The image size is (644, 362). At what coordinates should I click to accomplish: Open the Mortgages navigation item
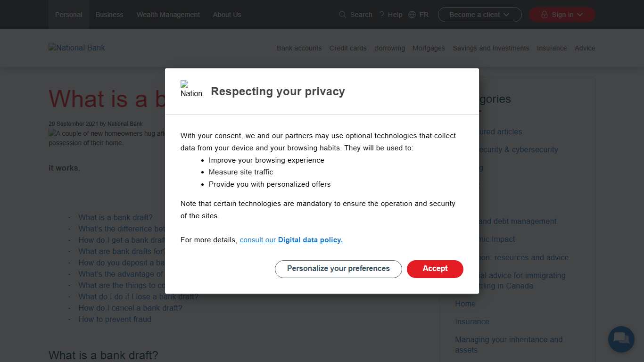click(429, 48)
